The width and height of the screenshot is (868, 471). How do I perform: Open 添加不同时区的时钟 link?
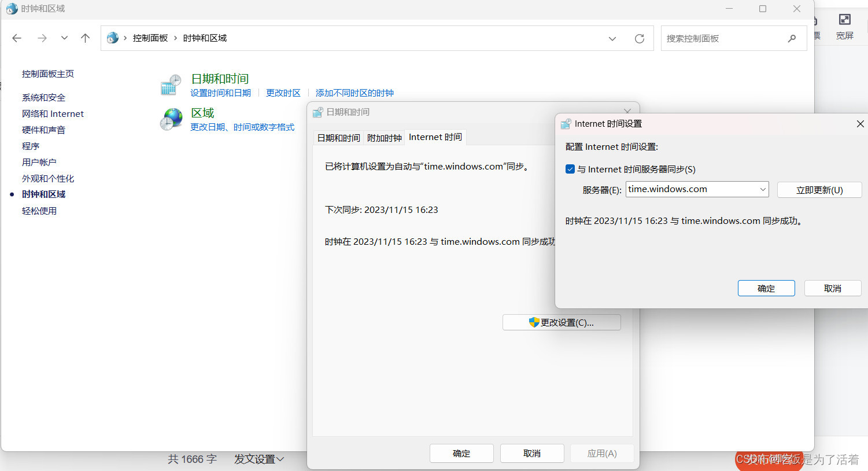354,93
